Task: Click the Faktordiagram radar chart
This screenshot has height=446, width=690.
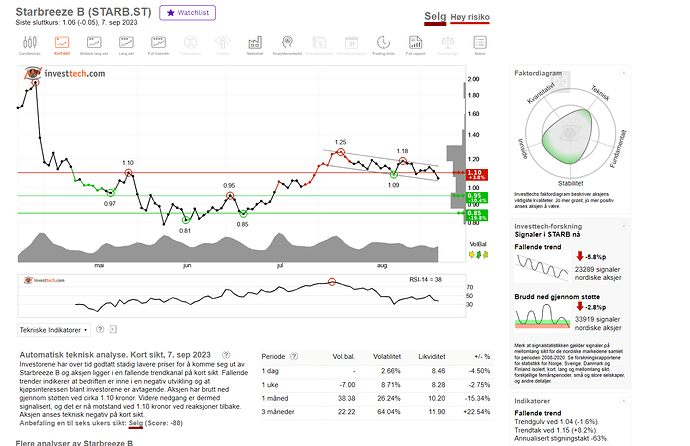Action: [x=570, y=134]
